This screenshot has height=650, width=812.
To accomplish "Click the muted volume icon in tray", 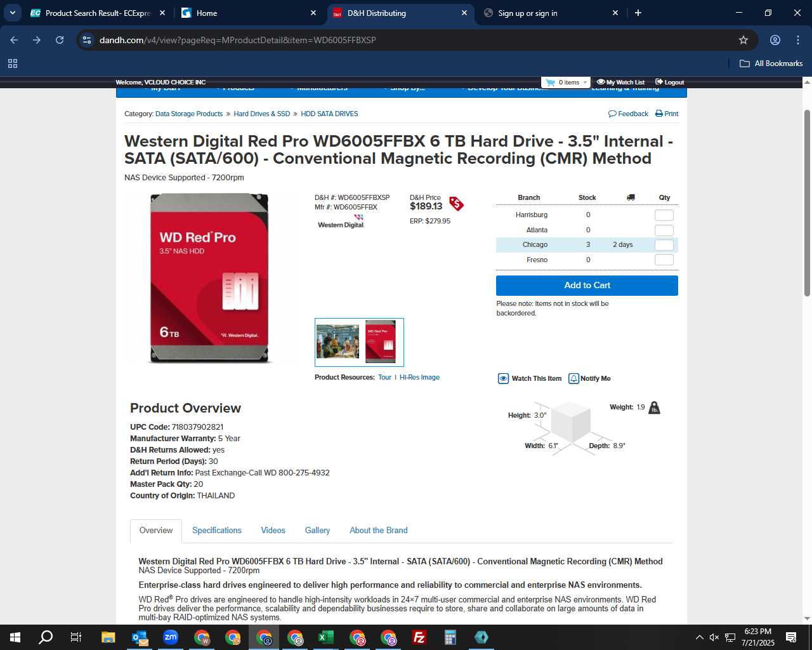I will 714,637.
